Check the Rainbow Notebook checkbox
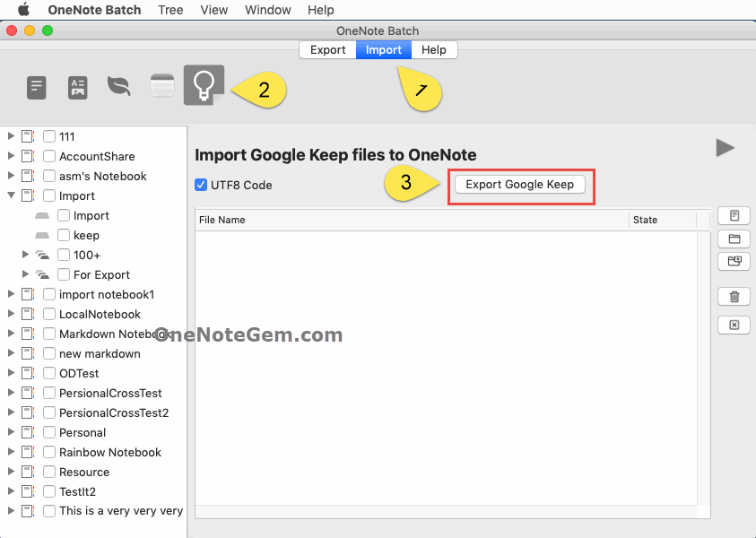The height and width of the screenshot is (538, 756). (49, 452)
